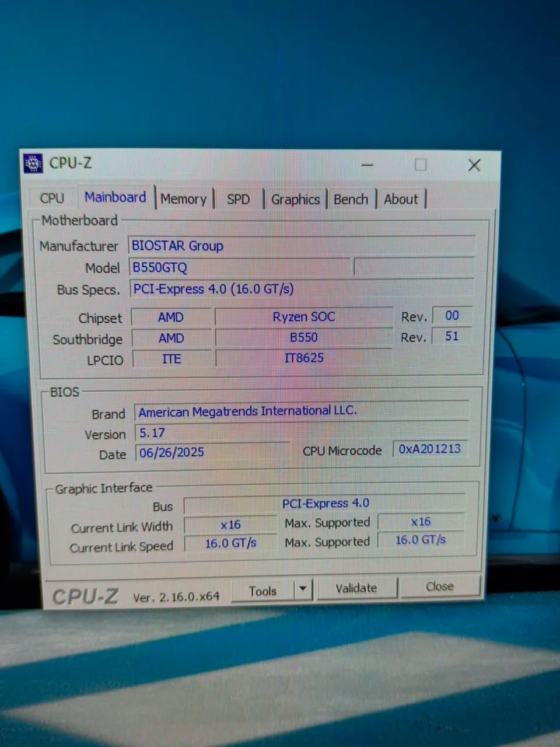The height and width of the screenshot is (747, 560).
Task: Click the Max. Supported width x16 value
Action: coord(421,522)
